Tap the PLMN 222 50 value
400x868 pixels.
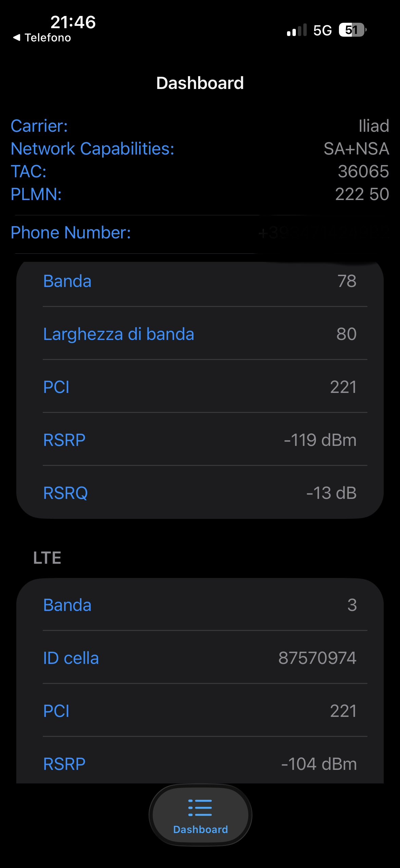pos(362,194)
